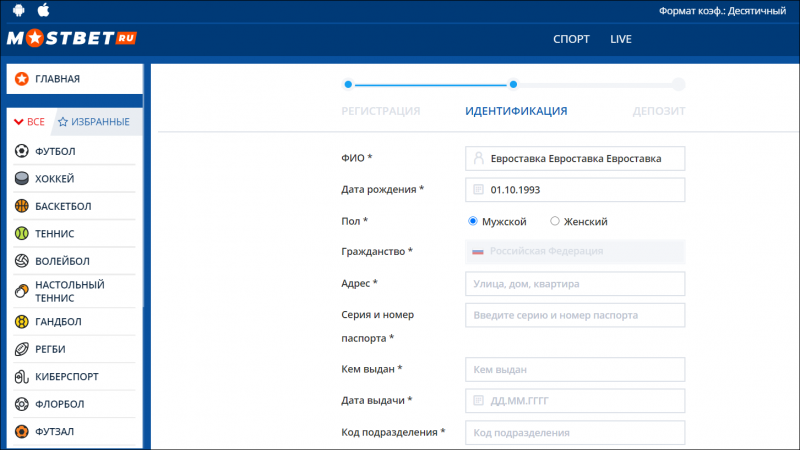Open the Apple iOS app icon
The image size is (800, 450).
43,10
